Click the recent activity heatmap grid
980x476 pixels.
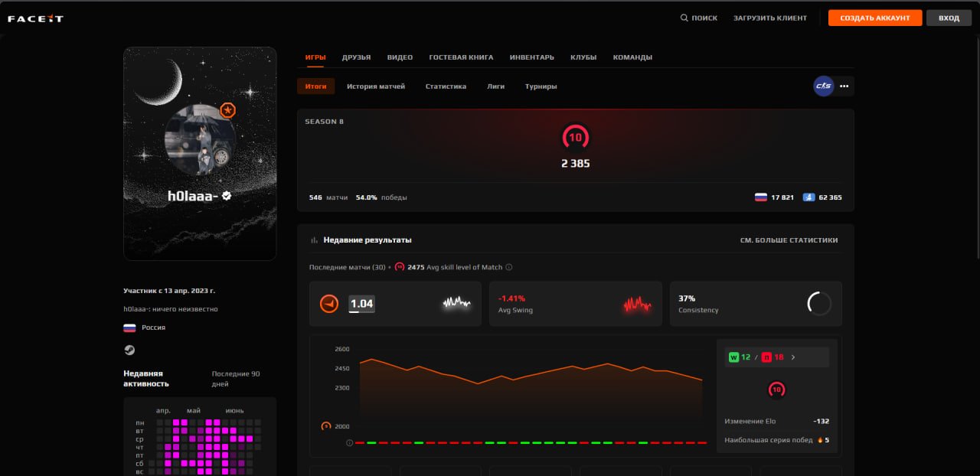[205, 447]
